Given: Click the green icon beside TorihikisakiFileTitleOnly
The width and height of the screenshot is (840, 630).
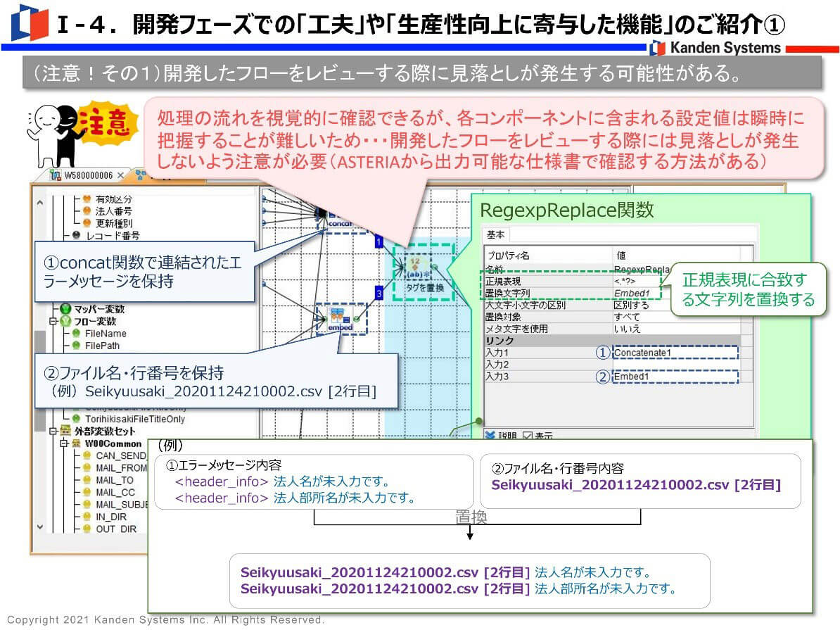Looking at the screenshot, I should click(76, 419).
